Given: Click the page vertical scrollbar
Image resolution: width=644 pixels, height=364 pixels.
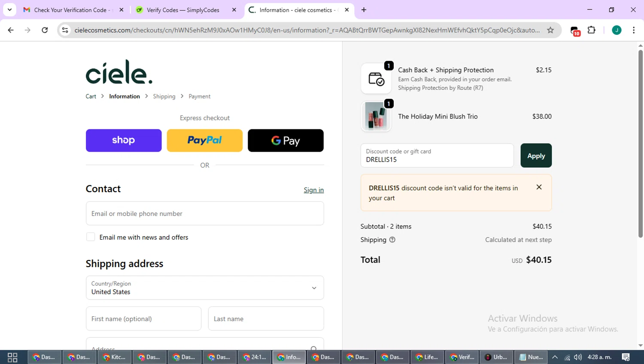Looking at the screenshot, I should click(641, 144).
